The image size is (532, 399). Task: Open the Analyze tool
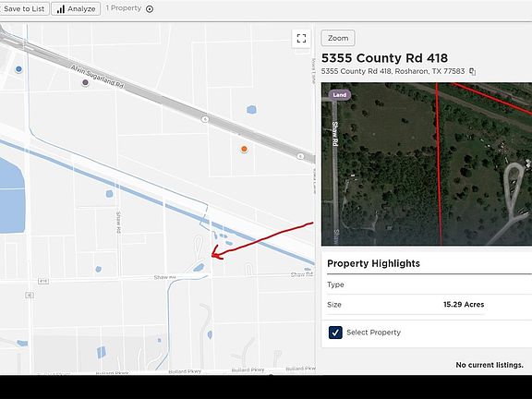tap(76, 9)
